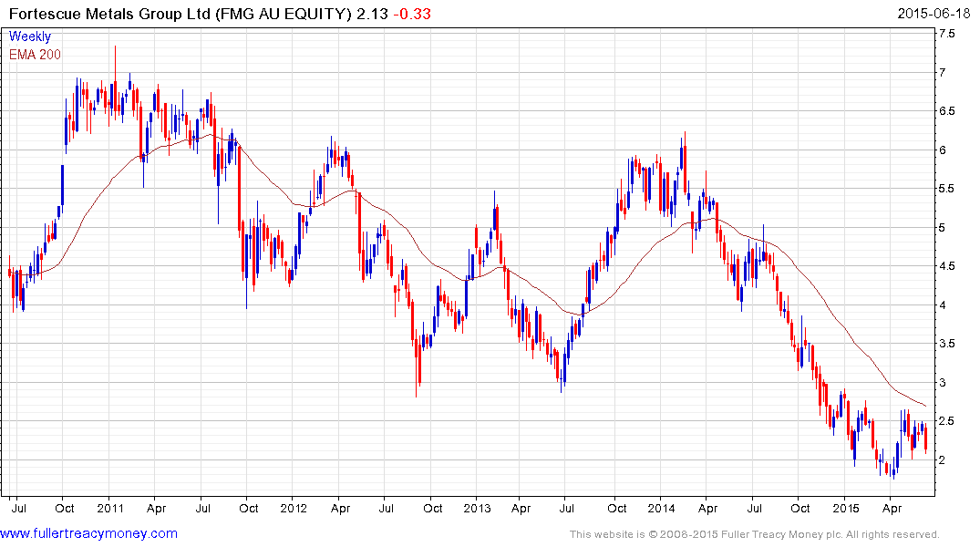The height and width of the screenshot is (547, 980).
Task: Click the 3.5 price axis label
Action: pos(947,343)
